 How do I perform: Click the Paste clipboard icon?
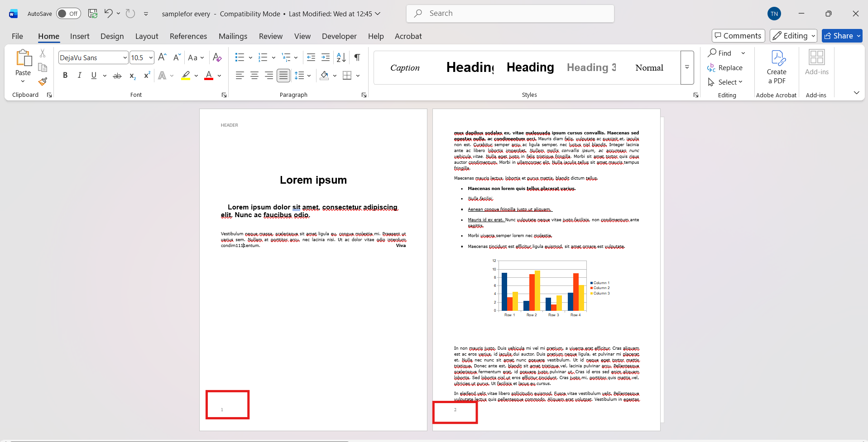23,58
